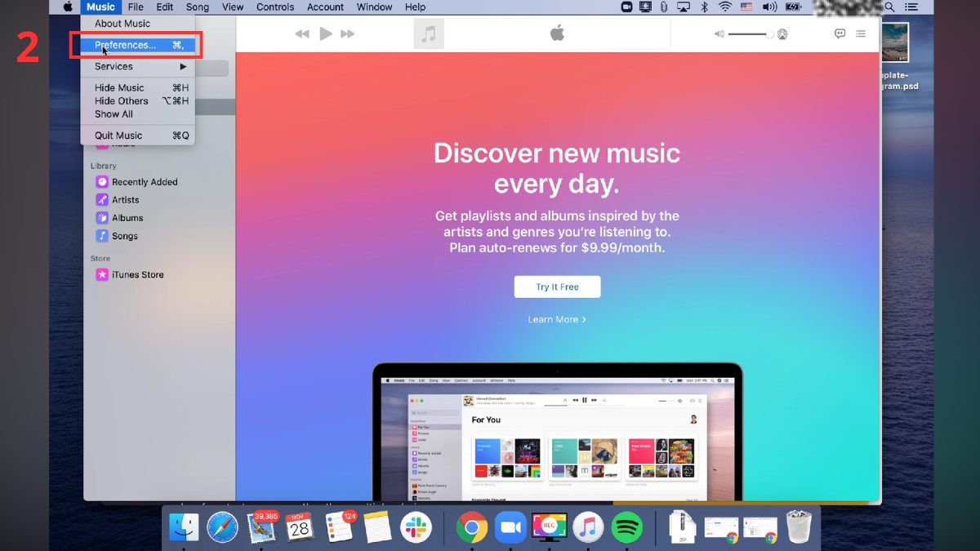980x551 pixels.
Task: Launch Google Chrome from the Dock
Action: [472, 527]
